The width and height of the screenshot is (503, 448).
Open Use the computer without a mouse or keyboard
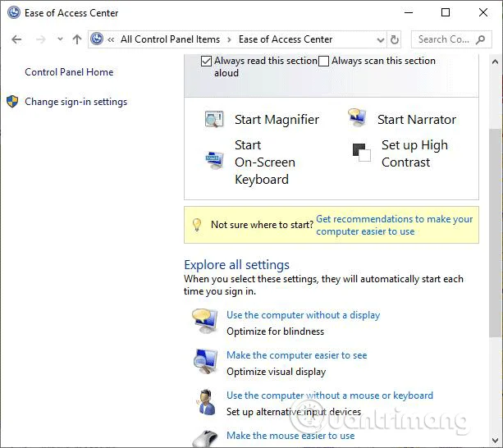tap(330, 395)
